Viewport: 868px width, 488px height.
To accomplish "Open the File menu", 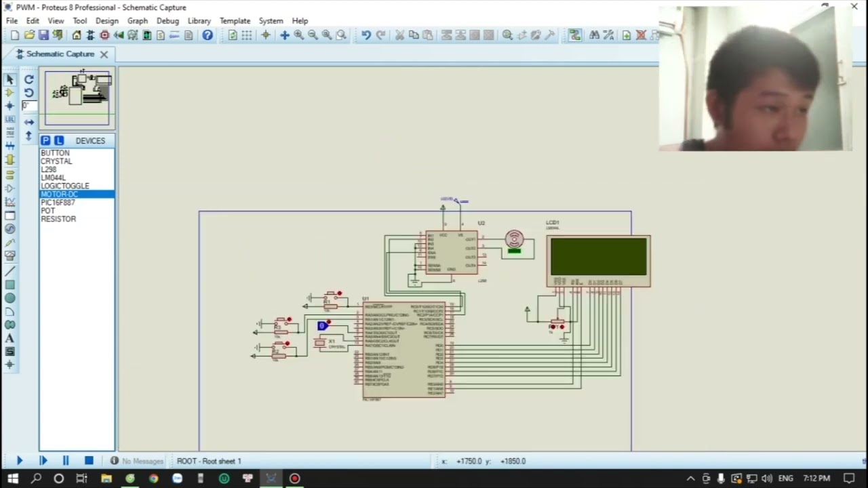I will (12, 21).
